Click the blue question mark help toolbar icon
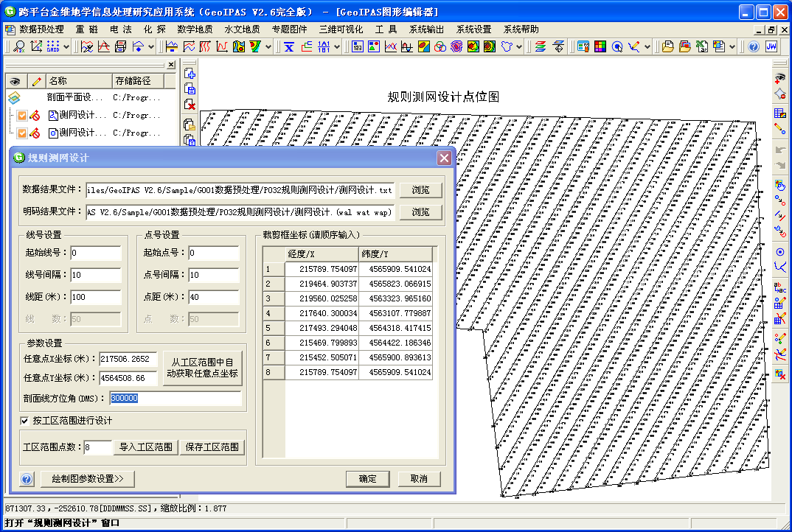This screenshot has width=792, height=532. click(754, 47)
